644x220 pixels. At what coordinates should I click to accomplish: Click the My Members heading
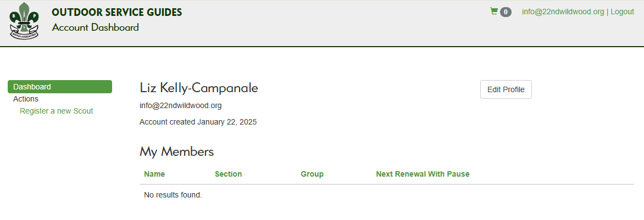176,151
